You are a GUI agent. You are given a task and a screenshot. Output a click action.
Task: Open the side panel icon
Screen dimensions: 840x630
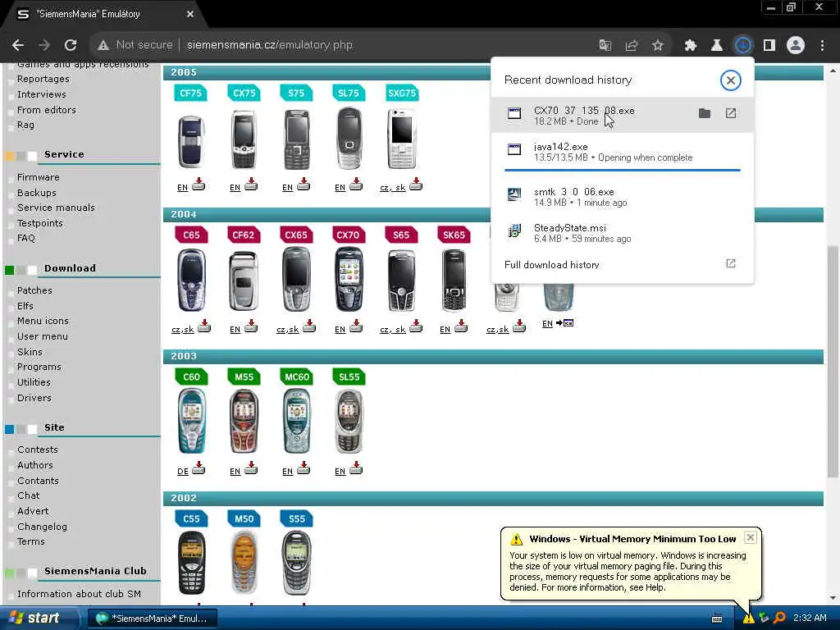pos(769,46)
